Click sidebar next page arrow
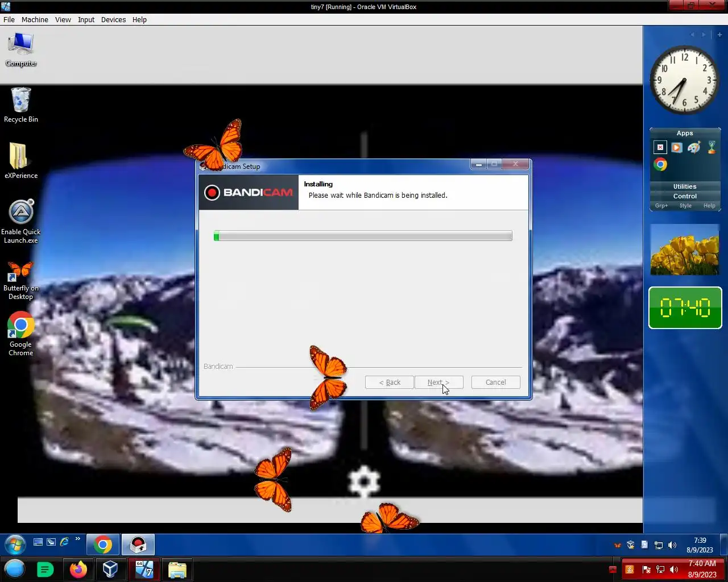The image size is (728, 582). (x=704, y=35)
